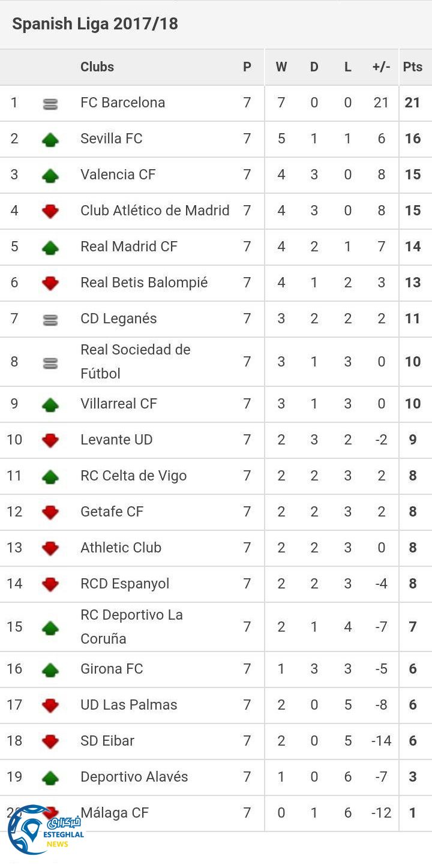Click the green up arrow beside Villarreal CF
Screen dimensions: 432x868
tap(50, 405)
